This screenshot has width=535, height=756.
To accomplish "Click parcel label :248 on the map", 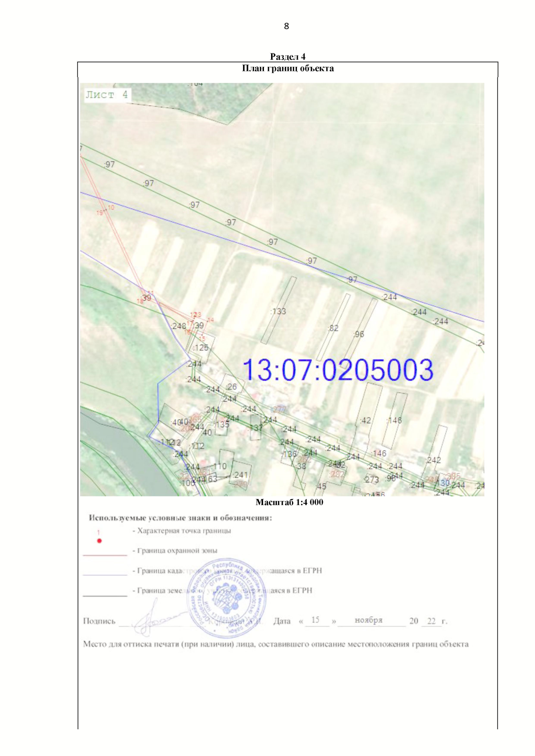I will (179, 326).
